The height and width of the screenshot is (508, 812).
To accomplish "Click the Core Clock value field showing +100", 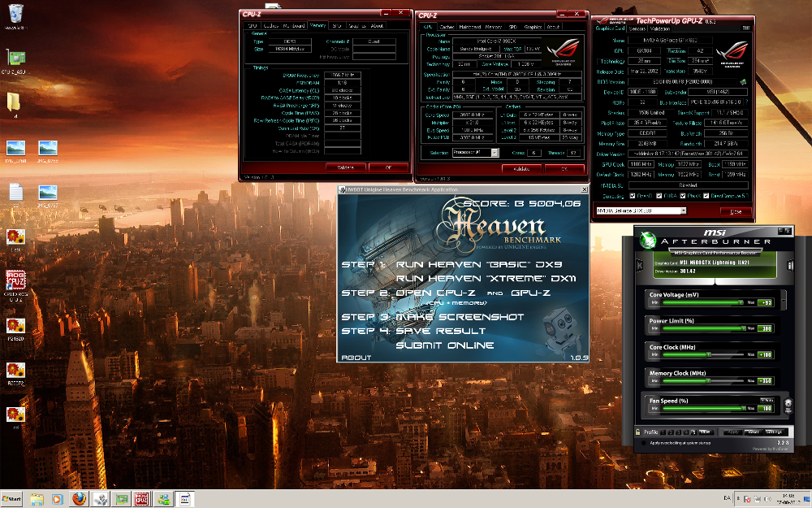I will tap(765, 354).
